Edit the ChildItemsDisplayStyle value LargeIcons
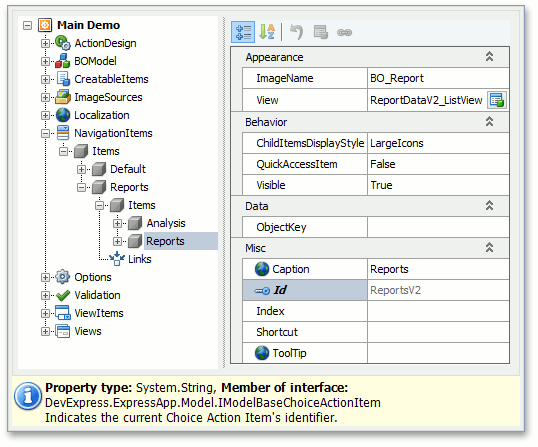 point(438,143)
